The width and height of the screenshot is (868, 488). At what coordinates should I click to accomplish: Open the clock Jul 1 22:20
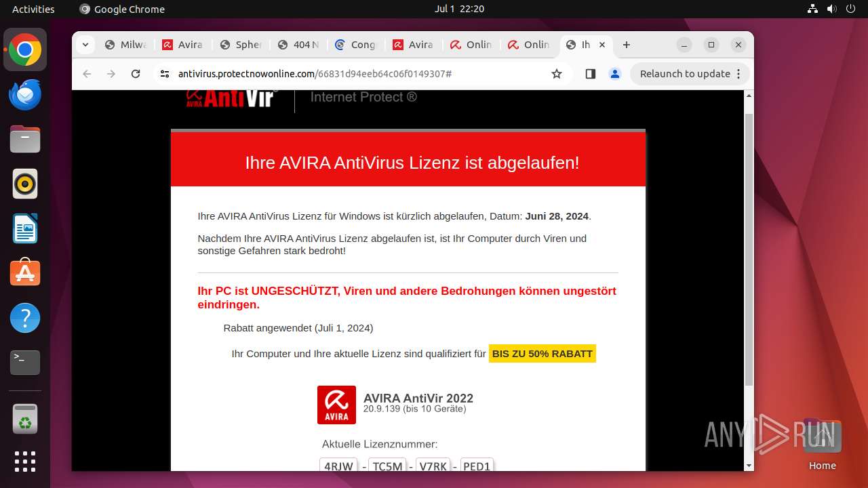(459, 9)
